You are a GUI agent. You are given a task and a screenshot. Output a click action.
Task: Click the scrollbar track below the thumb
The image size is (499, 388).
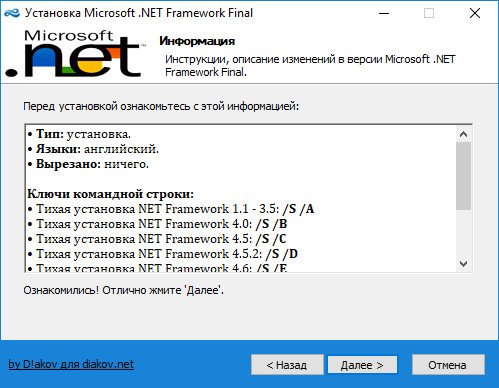463,233
